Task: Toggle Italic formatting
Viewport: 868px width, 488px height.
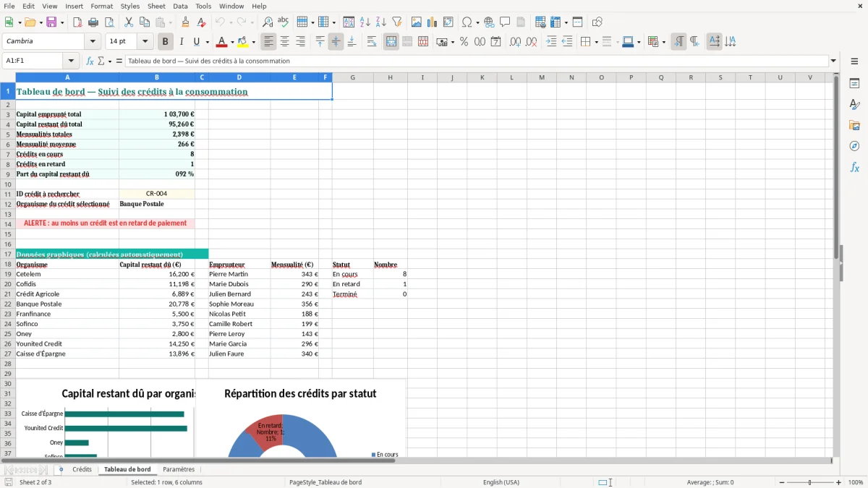Action: (x=182, y=42)
